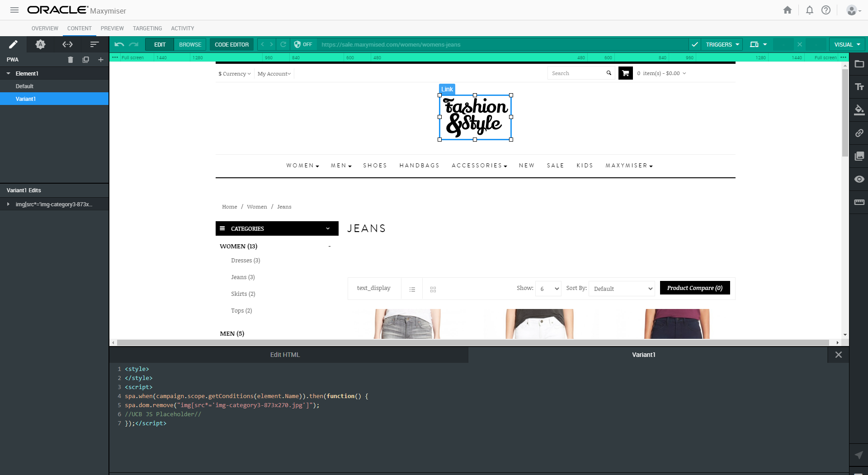Open the code brackets panel icon

[x=67, y=44]
